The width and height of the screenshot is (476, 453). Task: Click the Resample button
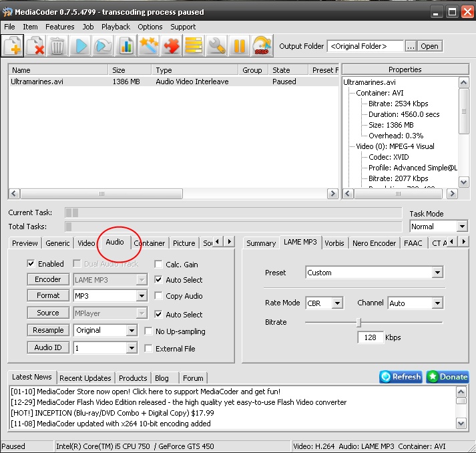click(48, 330)
